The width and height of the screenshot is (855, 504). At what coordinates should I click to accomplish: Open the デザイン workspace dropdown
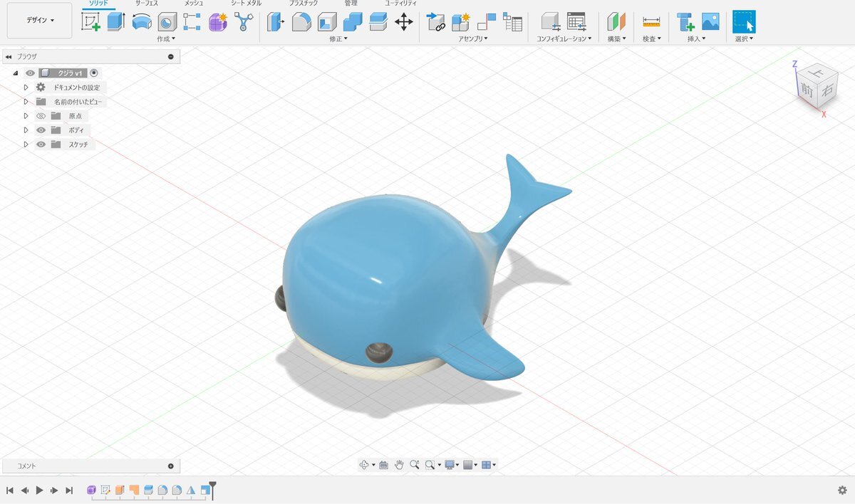40,21
